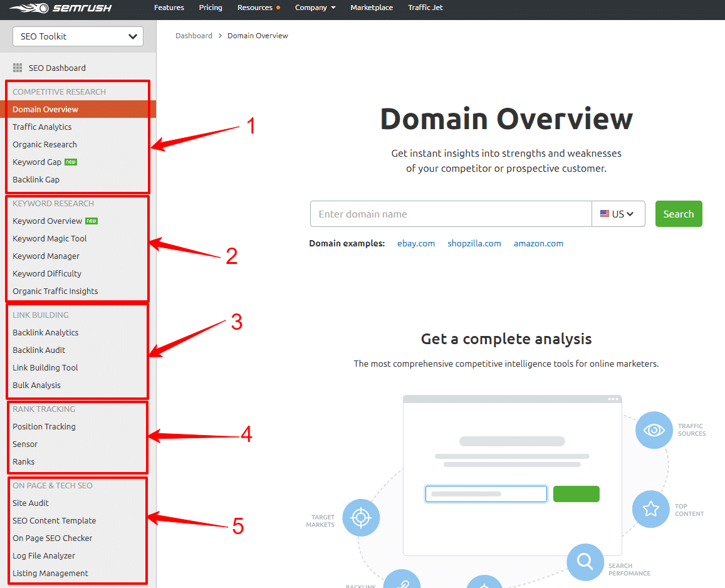Click the On Page & Tech SEO heading
The image size is (725, 588).
point(52,485)
